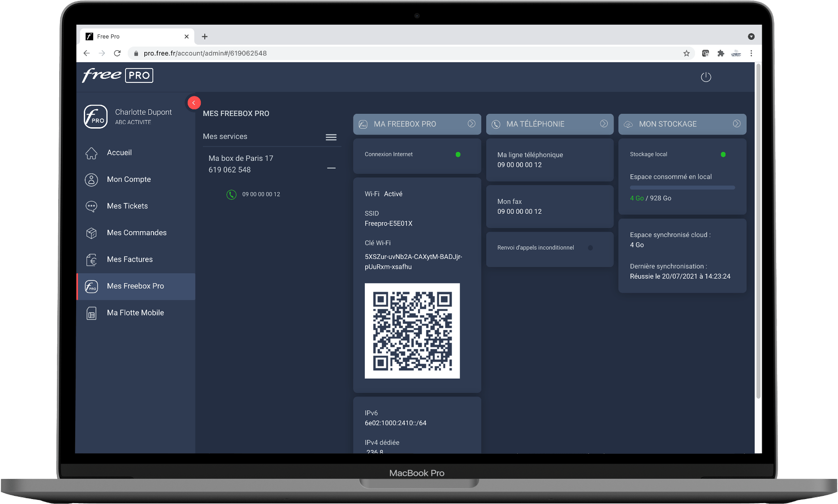Click the last synchronisation date text
838x504 pixels.
pos(680,276)
